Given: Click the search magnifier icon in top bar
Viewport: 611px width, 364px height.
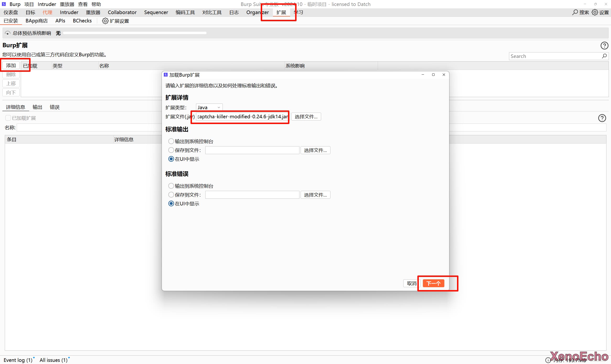Looking at the screenshot, I should 575,12.
